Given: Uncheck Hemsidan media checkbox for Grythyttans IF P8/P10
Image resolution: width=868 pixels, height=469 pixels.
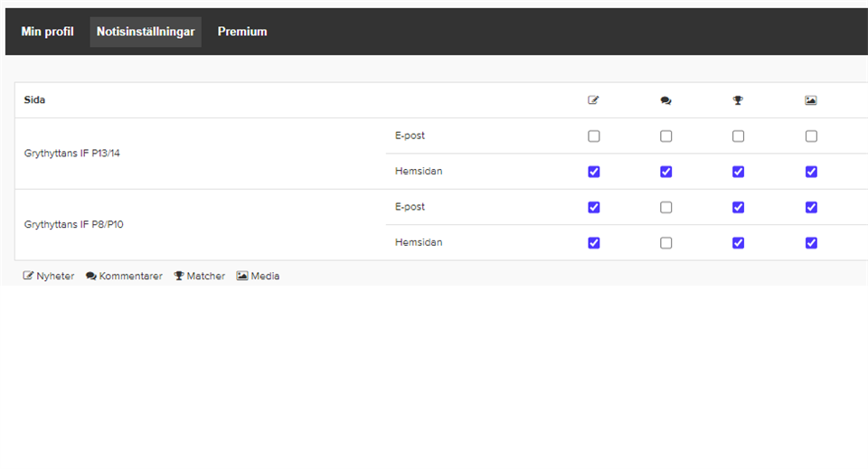Looking at the screenshot, I should [811, 242].
